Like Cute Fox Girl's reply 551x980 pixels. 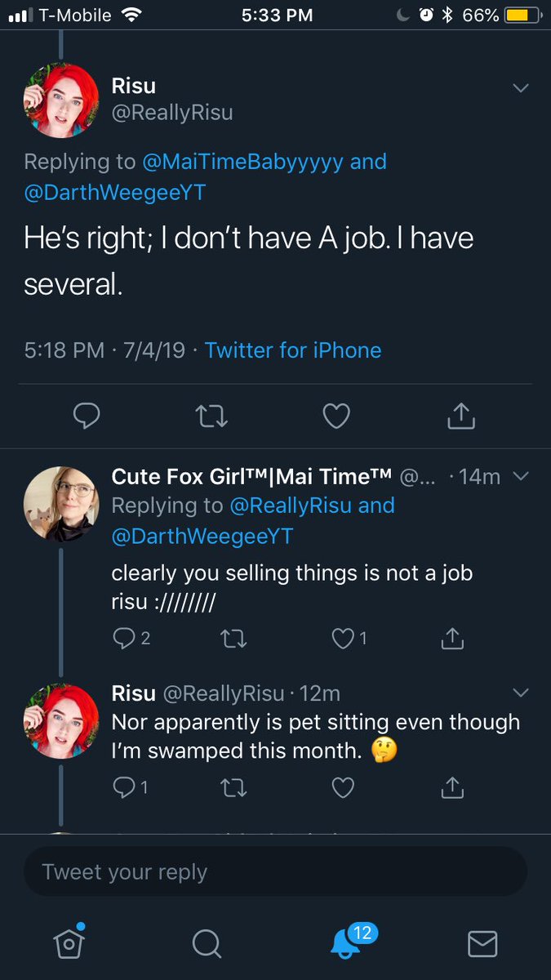(x=343, y=639)
